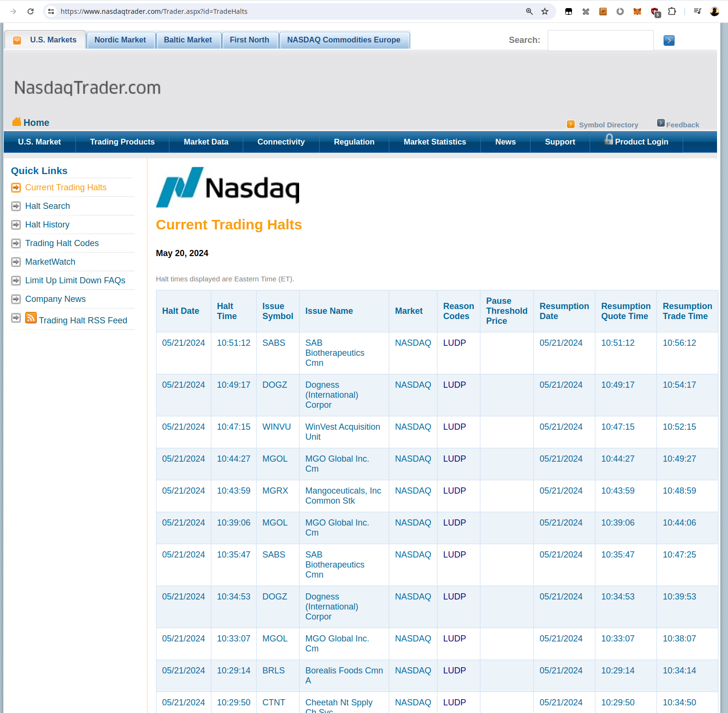
Task: Open the Support menu
Action: click(x=560, y=142)
